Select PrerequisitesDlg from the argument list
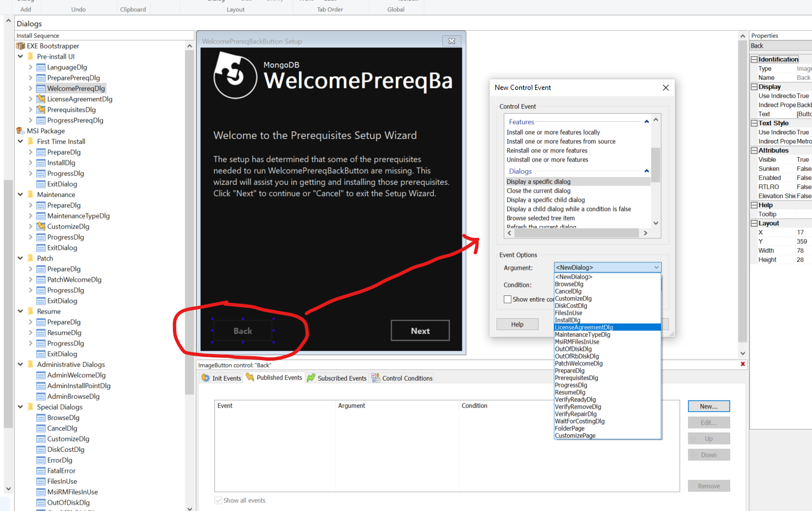 [x=576, y=378]
